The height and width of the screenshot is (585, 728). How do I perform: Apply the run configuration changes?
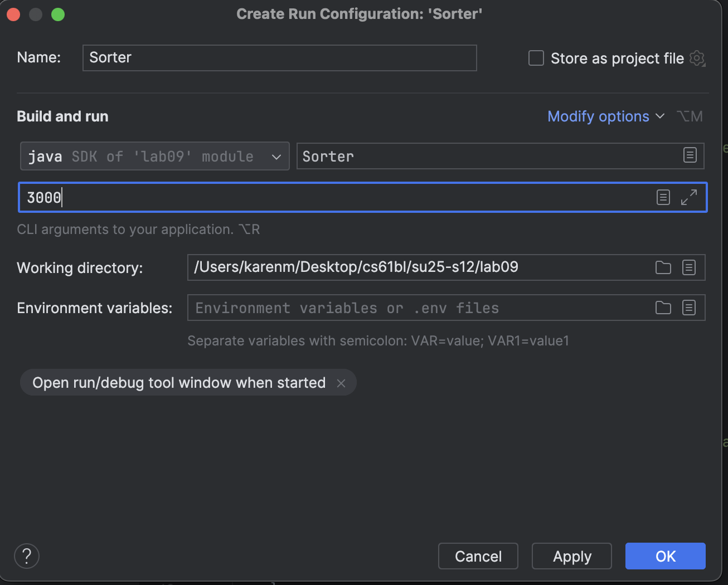point(571,555)
